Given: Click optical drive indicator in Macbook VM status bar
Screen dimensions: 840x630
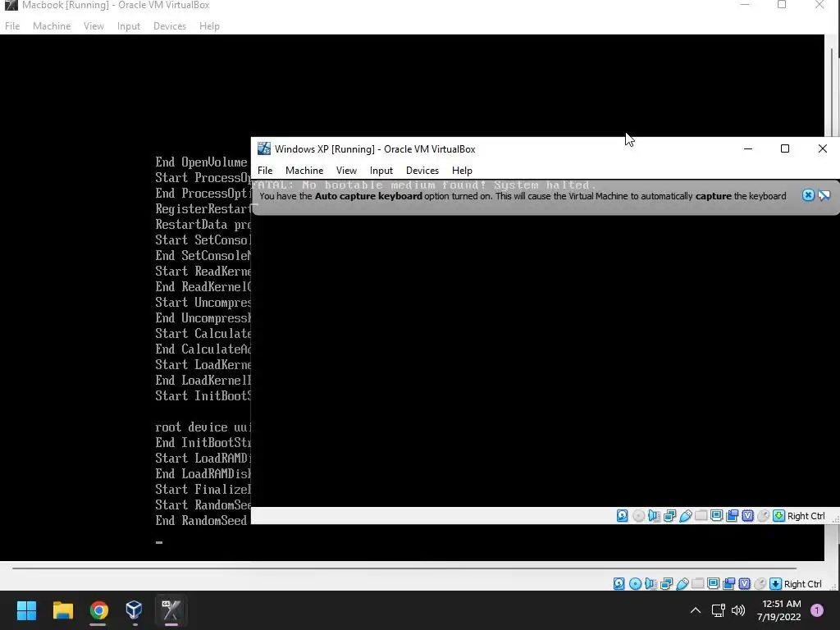Looking at the screenshot, I should (636, 584).
